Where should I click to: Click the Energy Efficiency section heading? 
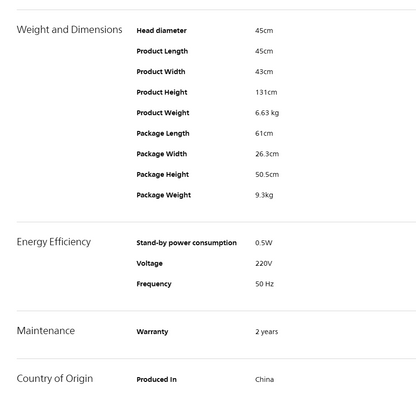pos(54,242)
